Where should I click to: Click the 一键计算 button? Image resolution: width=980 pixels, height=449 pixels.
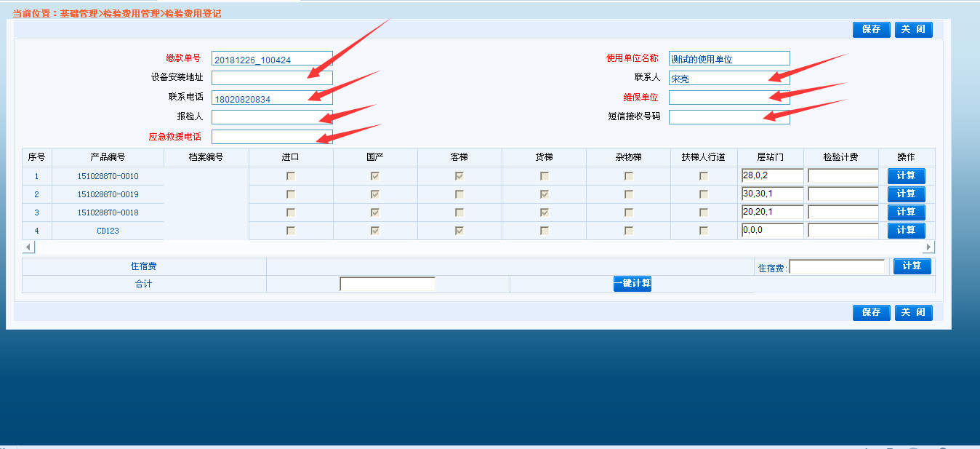[x=632, y=284]
